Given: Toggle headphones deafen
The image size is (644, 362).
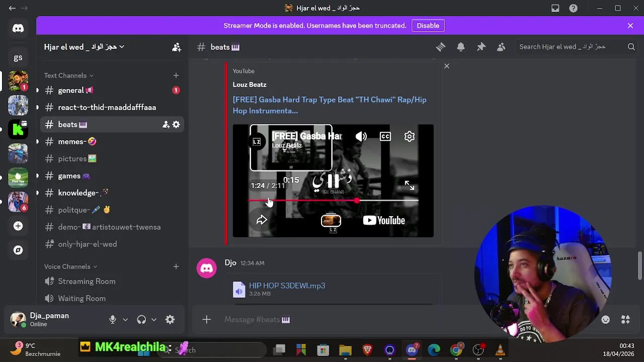Looking at the screenshot, I should pyautogui.click(x=141, y=320).
